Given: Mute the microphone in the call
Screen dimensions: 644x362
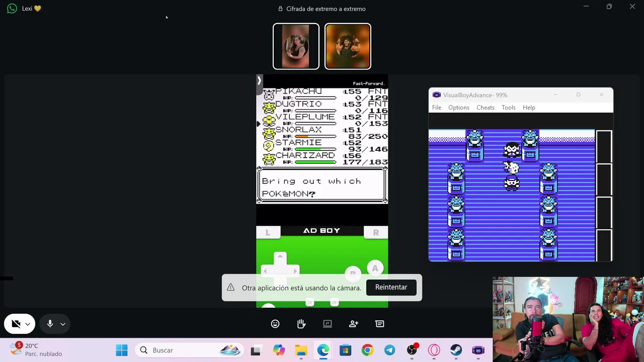Looking at the screenshot, I should [50, 324].
